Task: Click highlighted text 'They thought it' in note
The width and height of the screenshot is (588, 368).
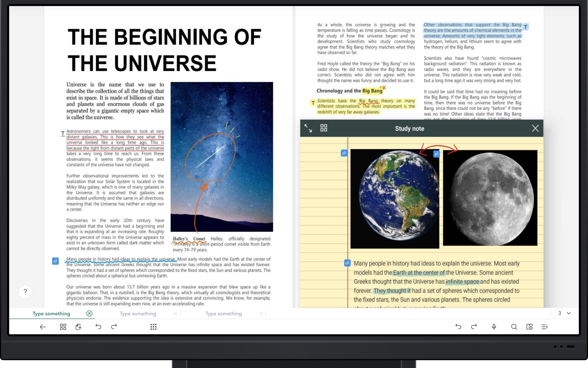Action: click(392, 291)
